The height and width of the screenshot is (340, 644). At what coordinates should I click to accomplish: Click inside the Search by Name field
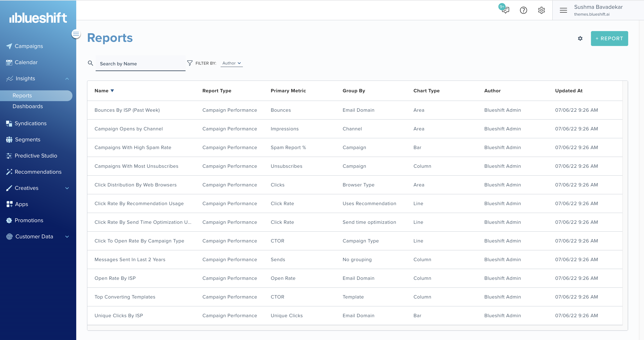(140, 64)
